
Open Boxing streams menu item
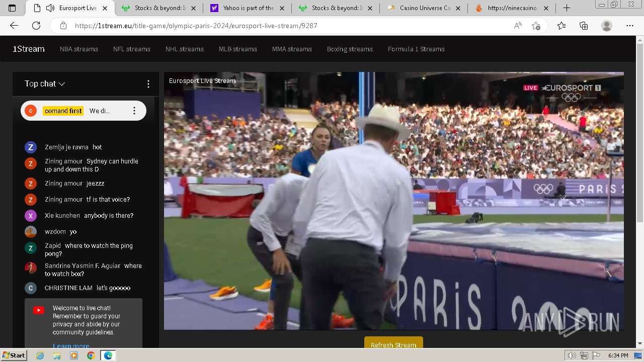click(350, 49)
